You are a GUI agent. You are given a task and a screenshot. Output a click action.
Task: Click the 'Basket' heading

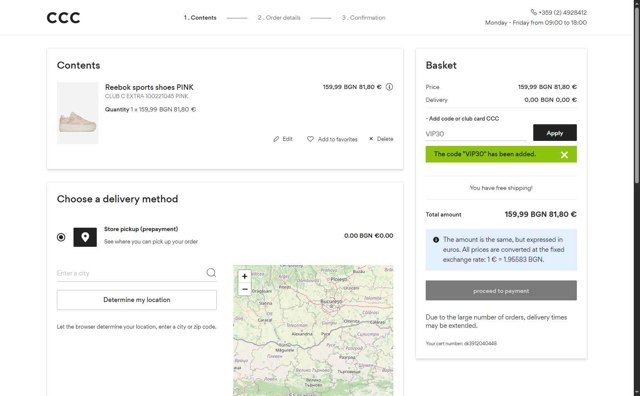pos(441,65)
